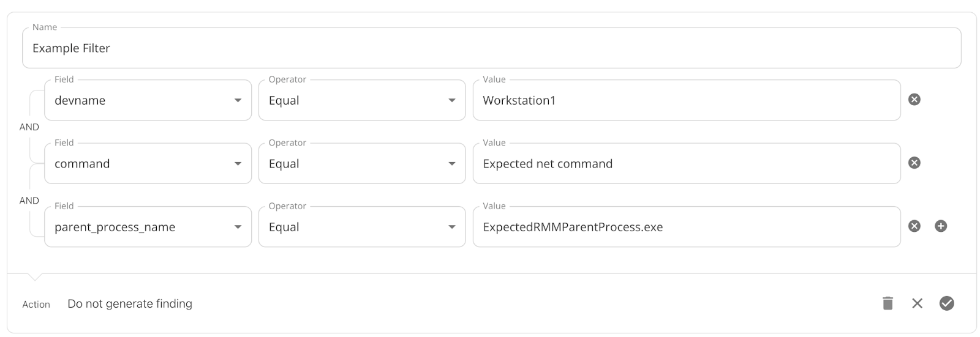Click the second AND logical operator

coord(29,201)
